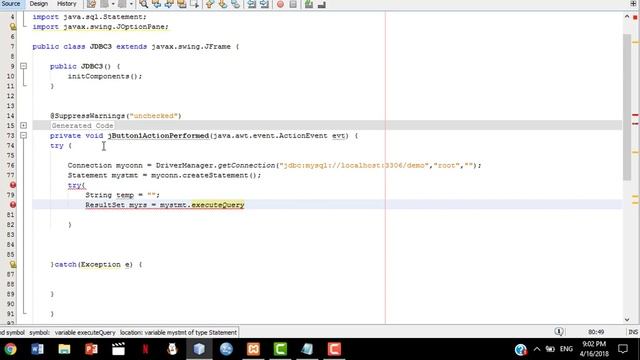Image resolution: width=640 pixels, height=360 pixels.
Task: Open the red Camtasia recorder icon on the taskbar
Action: click(x=334, y=349)
